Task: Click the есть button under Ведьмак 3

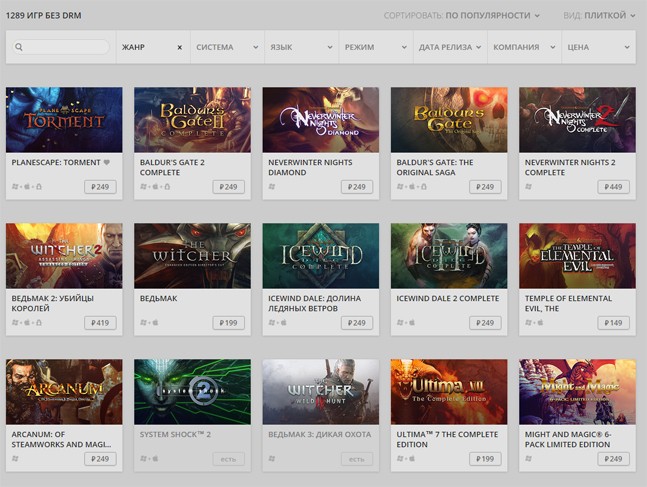Action: (x=357, y=459)
